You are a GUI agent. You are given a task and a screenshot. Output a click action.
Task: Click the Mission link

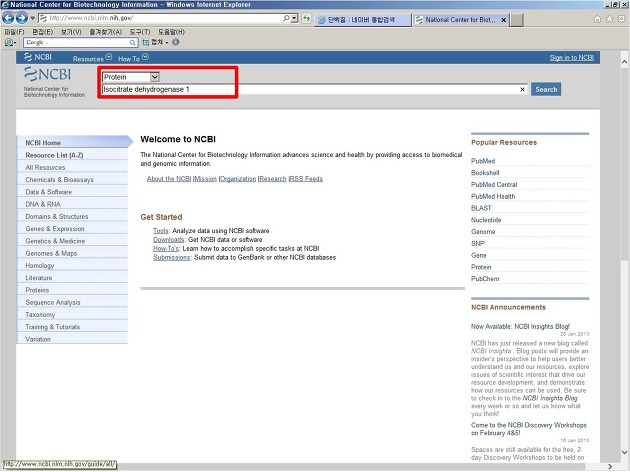pos(205,179)
